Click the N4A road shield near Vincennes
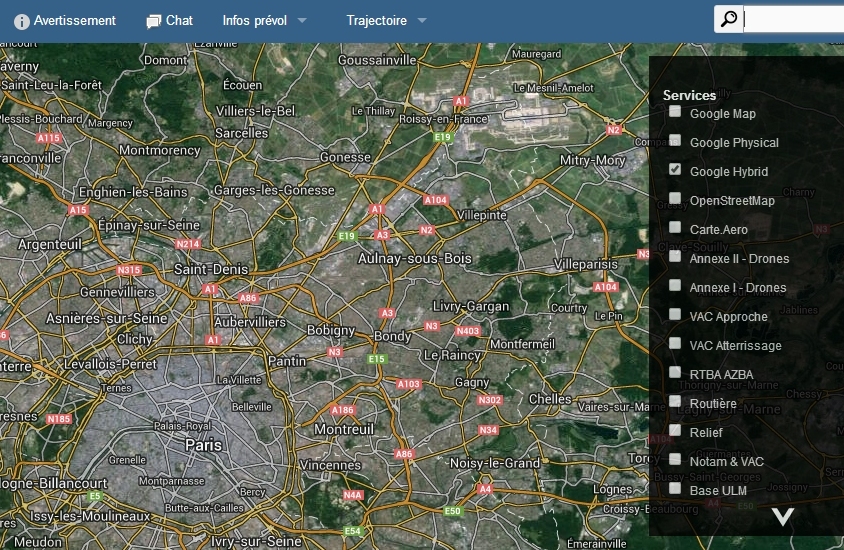This screenshot has height=550, width=844. [353, 495]
